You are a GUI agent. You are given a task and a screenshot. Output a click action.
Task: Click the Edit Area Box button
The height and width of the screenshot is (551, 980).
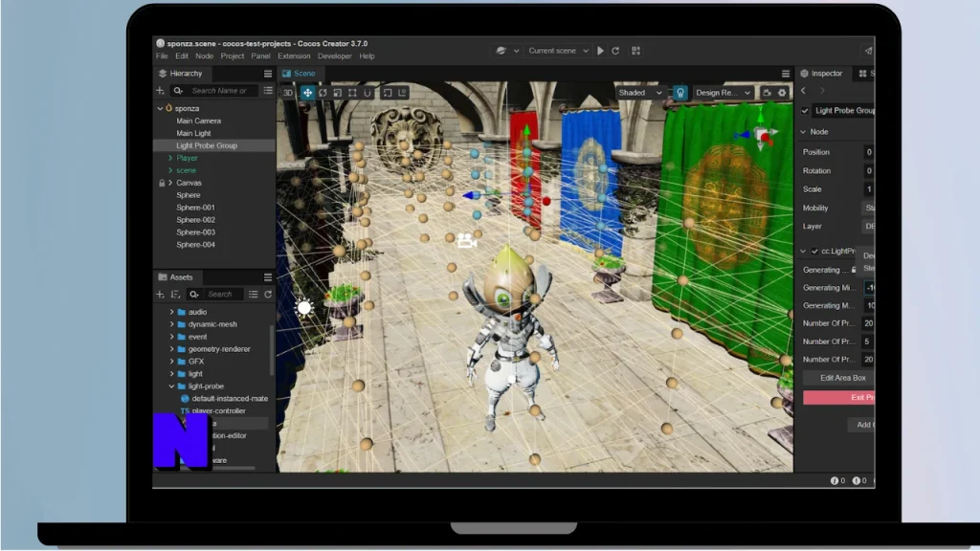click(x=838, y=378)
